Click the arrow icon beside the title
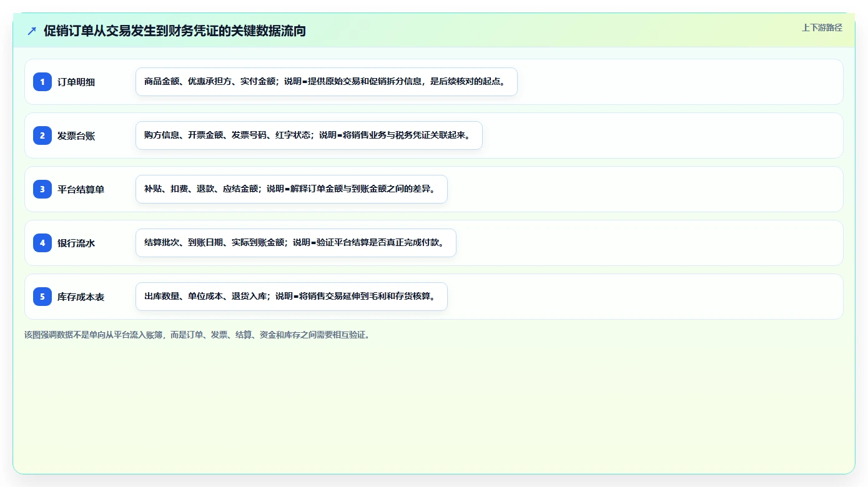 [x=32, y=31]
